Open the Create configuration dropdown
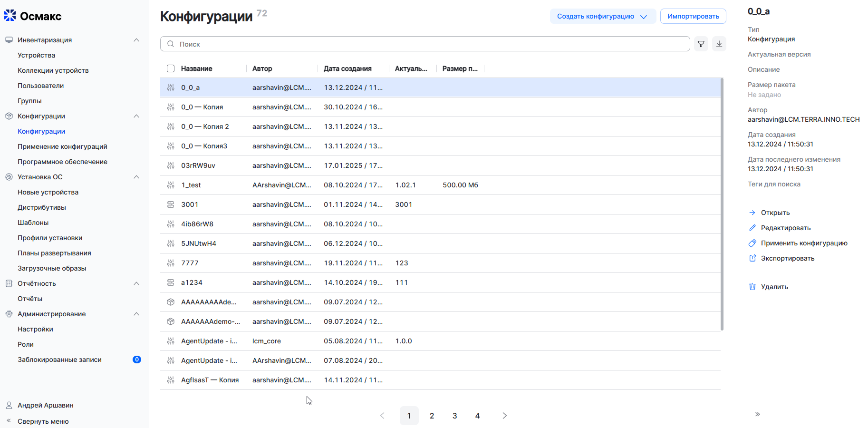This screenshot has width=868, height=428. [602, 16]
